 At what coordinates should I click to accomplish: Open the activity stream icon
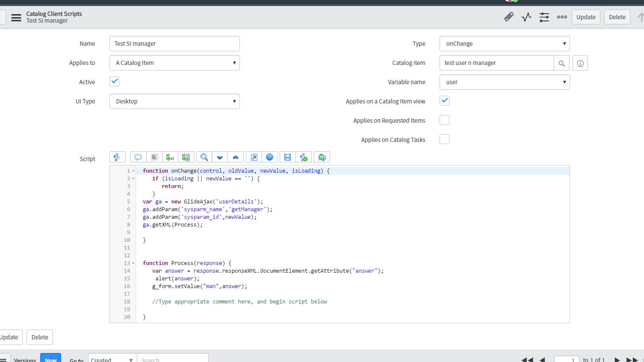[x=526, y=17]
